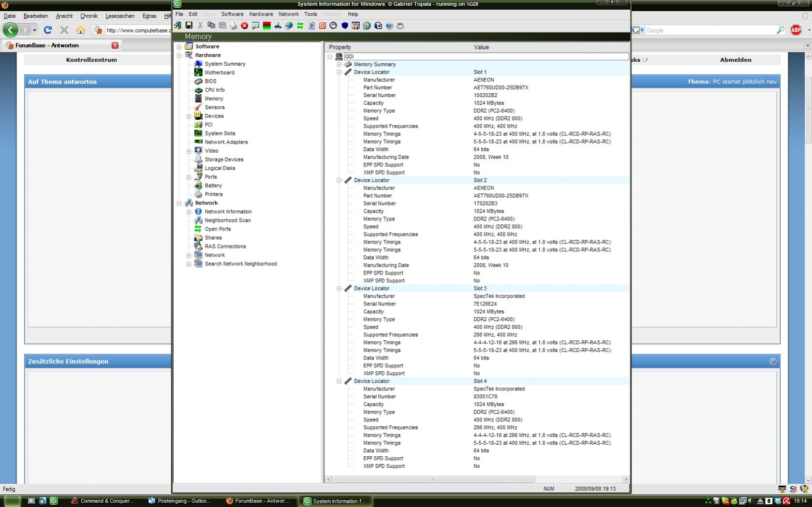
Task: Open Shares under Network
Action: (x=213, y=238)
